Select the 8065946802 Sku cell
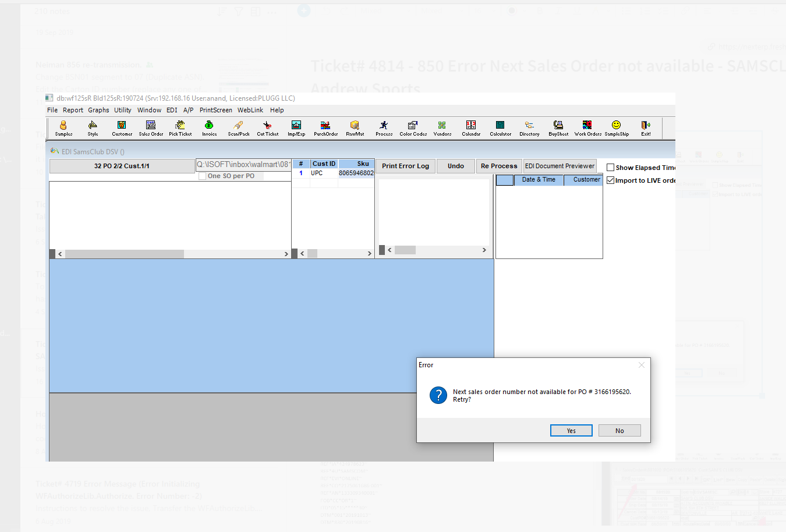The width and height of the screenshot is (786, 532). point(356,173)
